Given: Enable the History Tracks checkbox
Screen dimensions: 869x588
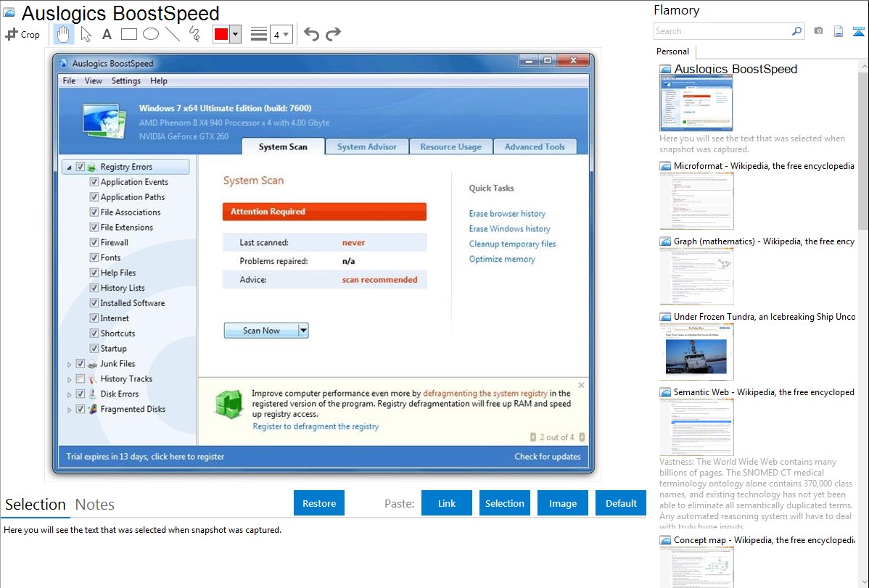Looking at the screenshot, I should [x=81, y=379].
